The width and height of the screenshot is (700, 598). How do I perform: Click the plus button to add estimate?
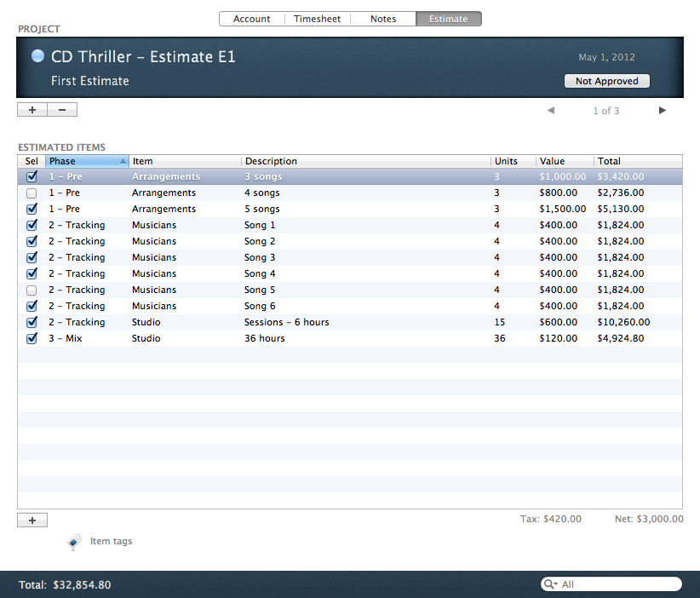32,110
